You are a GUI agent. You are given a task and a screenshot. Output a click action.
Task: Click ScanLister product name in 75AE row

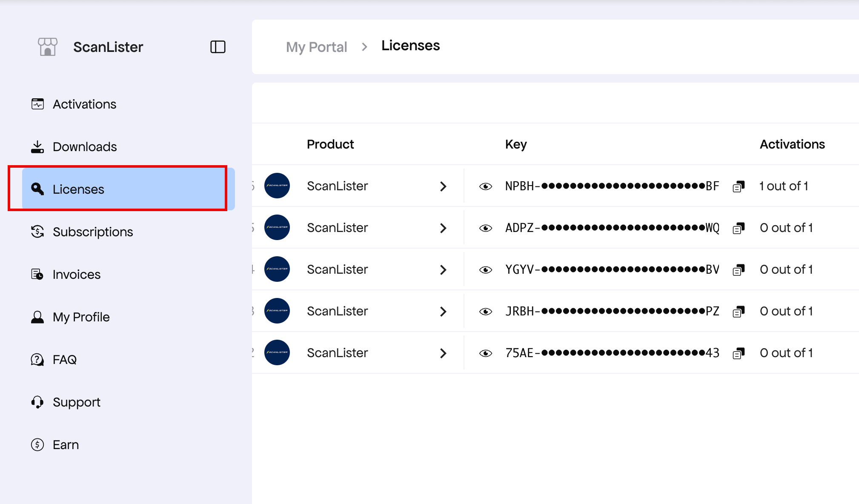(337, 353)
